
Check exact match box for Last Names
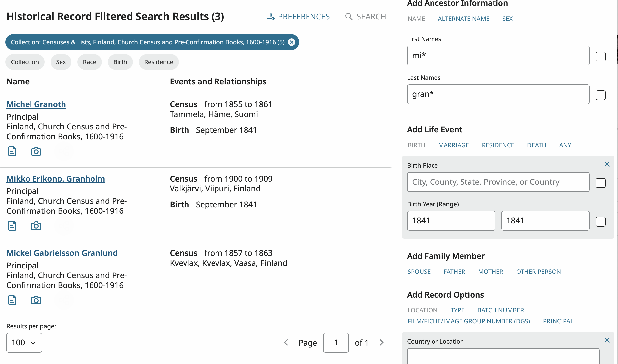pyautogui.click(x=600, y=95)
